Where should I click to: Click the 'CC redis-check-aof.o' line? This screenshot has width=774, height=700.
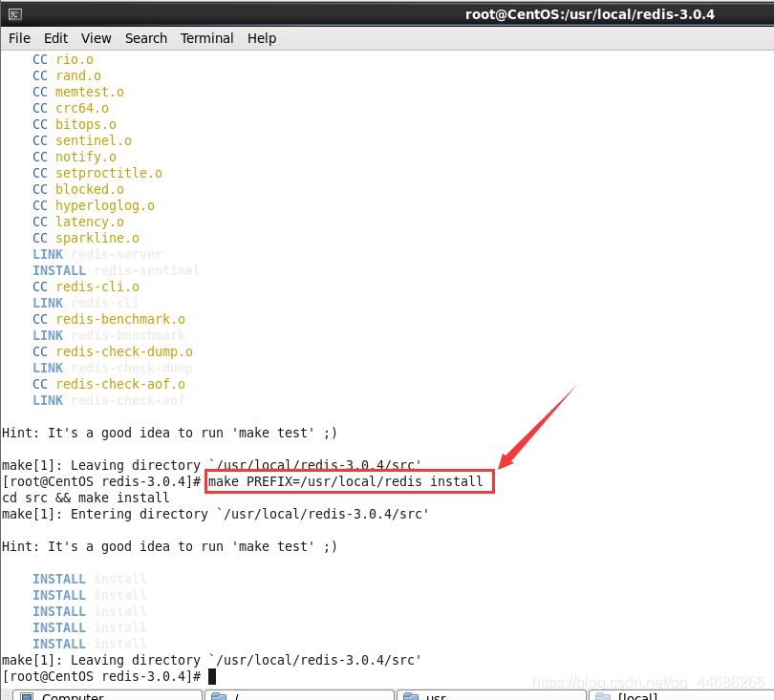(109, 385)
